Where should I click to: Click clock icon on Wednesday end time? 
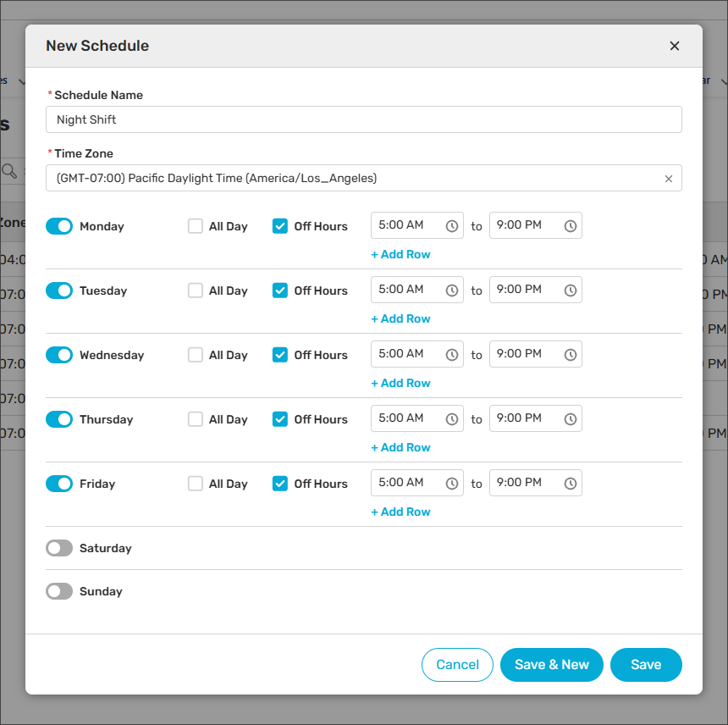click(571, 355)
